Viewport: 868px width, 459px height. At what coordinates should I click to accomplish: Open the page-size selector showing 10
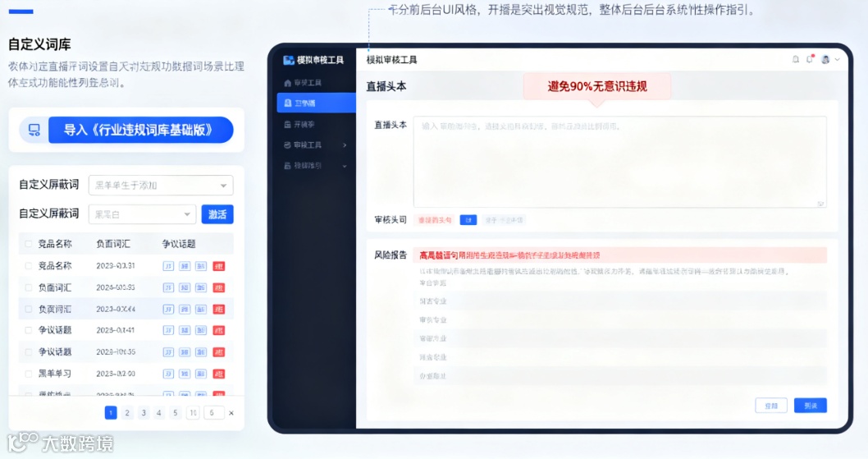click(x=193, y=413)
